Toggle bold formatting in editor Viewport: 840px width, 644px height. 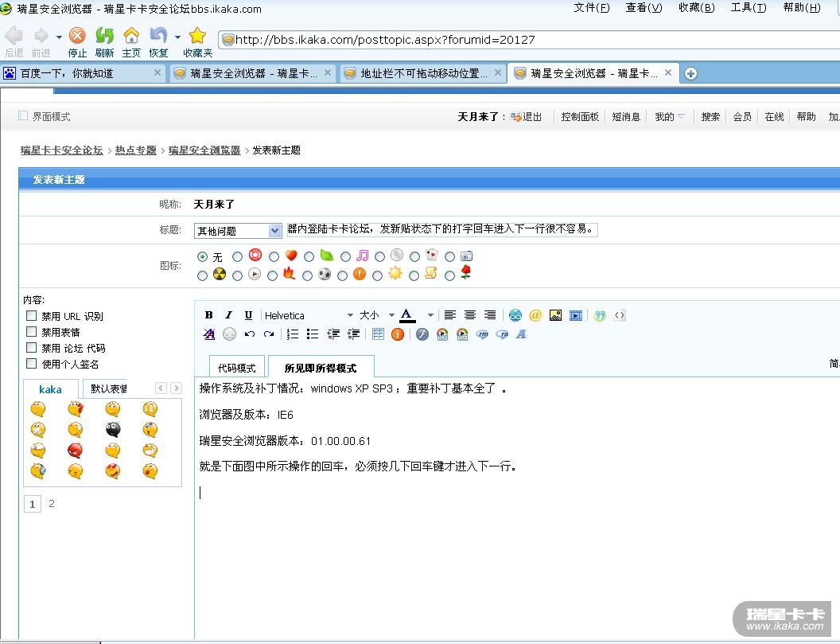209,315
